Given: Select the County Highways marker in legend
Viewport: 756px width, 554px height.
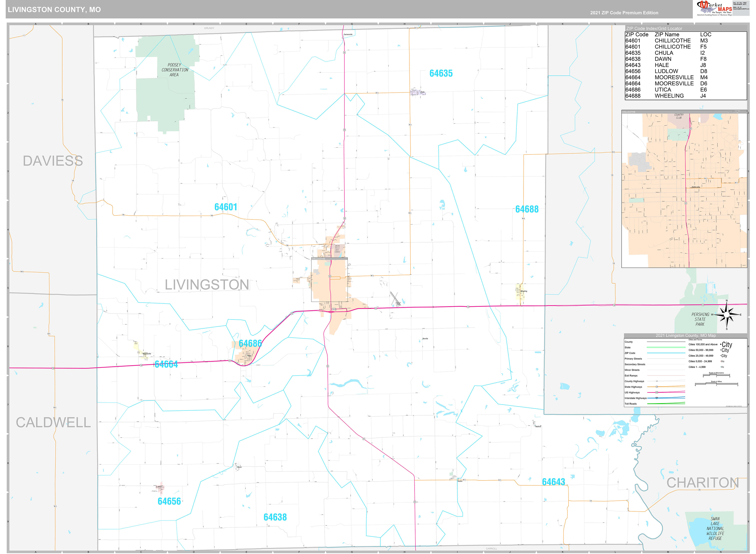Looking at the screenshot, I should [657, 381].
